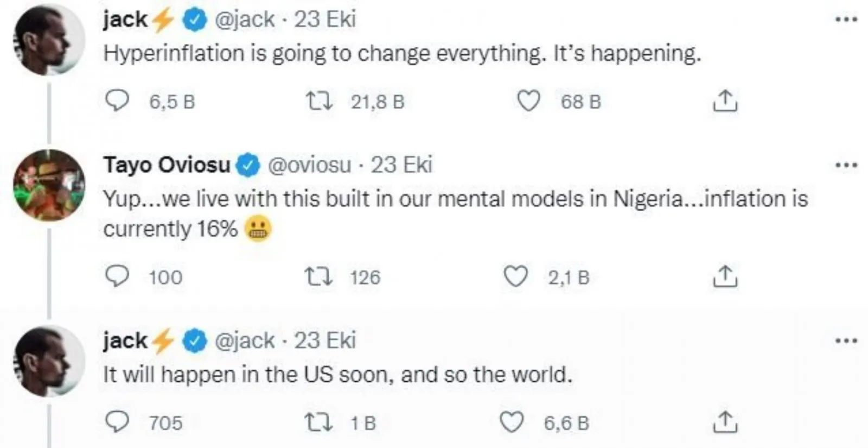Reply to Tayo Oviosu's Nigeria tweet
This screenshot has height=448, width=868.
(117, 276)
